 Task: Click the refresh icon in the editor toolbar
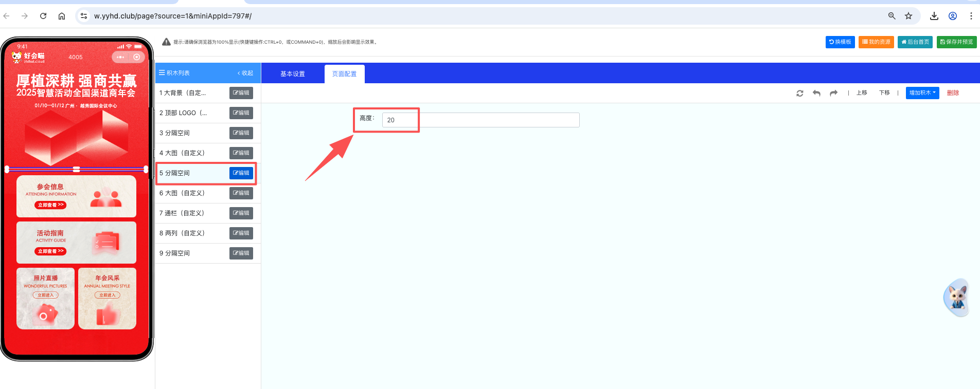pos(799,93)
